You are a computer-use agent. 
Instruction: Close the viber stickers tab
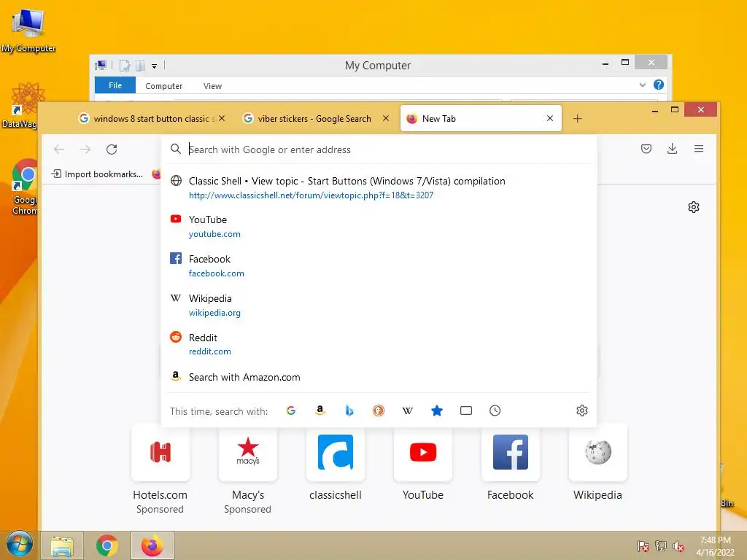click(386, 118)
